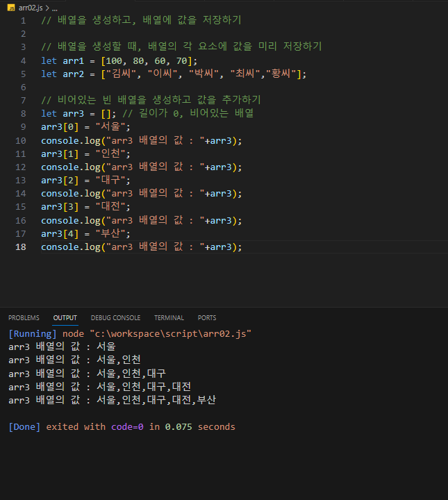
Task: Click the comment on line 1
Action: pos(141,20)
